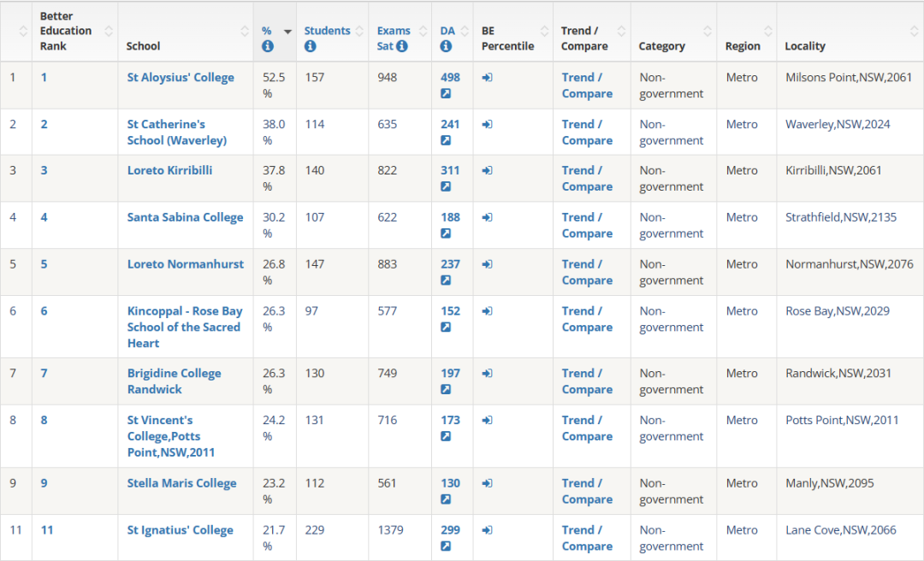Viewport: 924px width, 561px height.
Task: Click the info icon under Students header
Action: (310, 46)
